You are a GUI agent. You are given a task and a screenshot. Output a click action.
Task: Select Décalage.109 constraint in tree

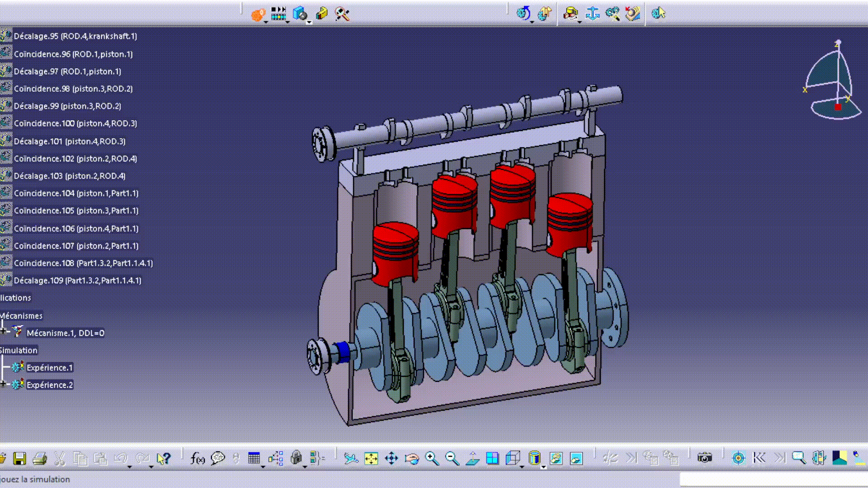click(77, 281)
